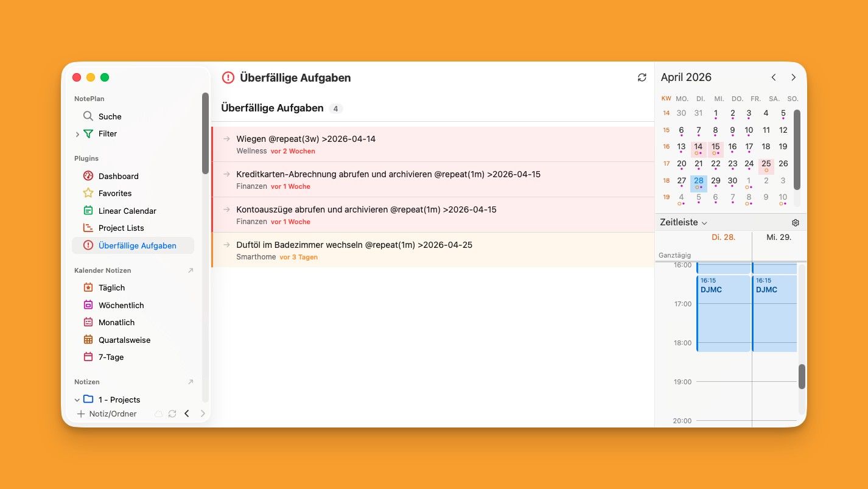The height and width of the screenshot is (489, 868).
Task: Open the DJMC event on Tuesday 28
Action: 723,313
